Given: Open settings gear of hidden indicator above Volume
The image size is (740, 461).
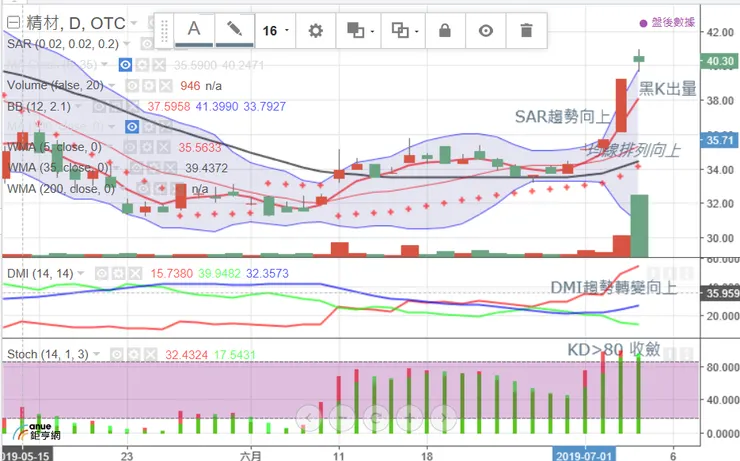Looking at the screenshot, I should pos(142,65).
